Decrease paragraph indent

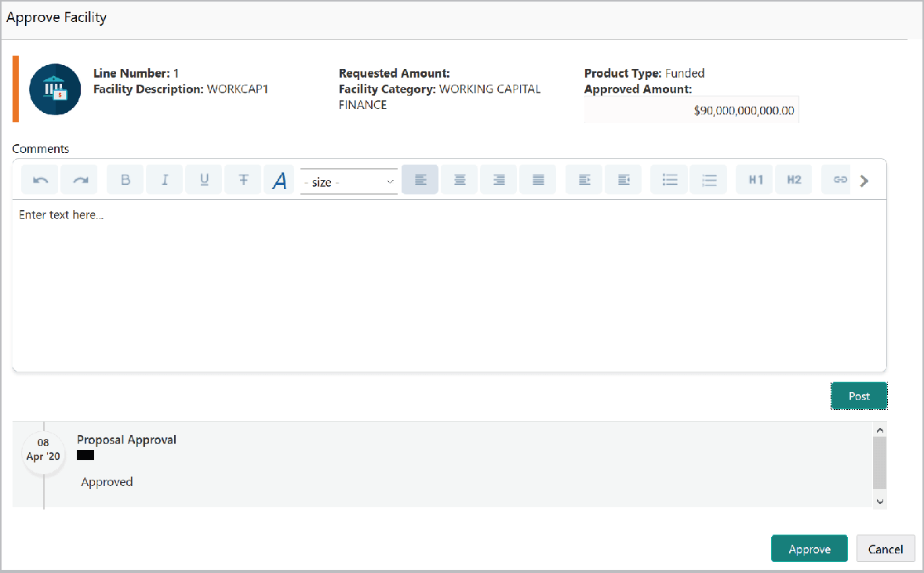click(x=624, y=180)
